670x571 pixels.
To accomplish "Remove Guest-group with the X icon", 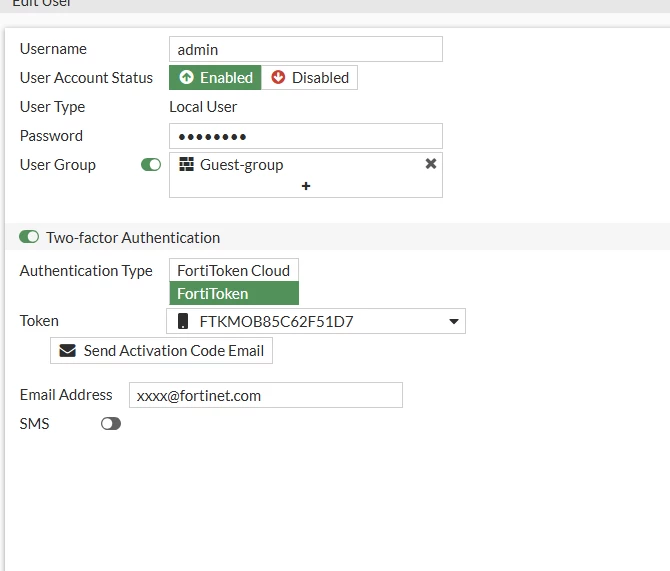I will [431, 164].
